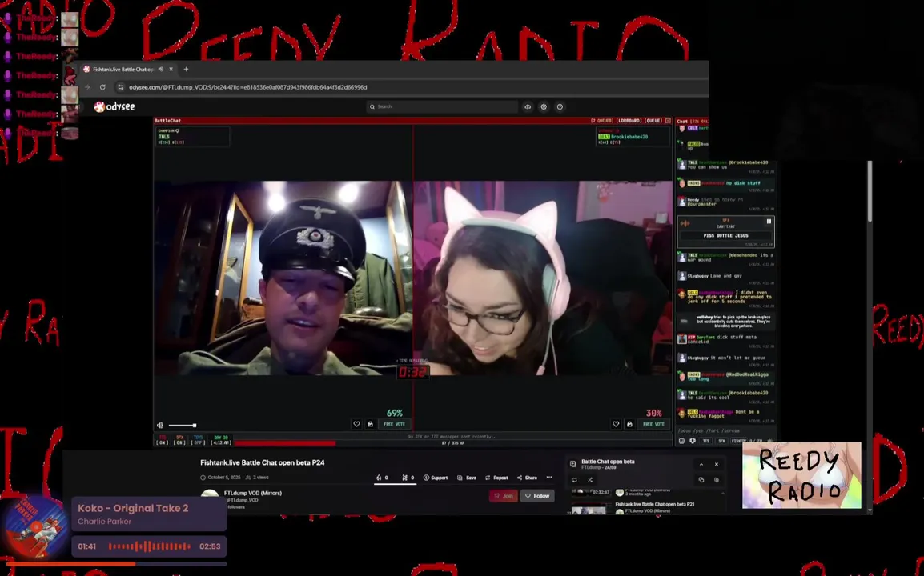This screenshot has height=576, width=924.
Task: Click the heart under the 69% contestant
Action: (356, 424)
